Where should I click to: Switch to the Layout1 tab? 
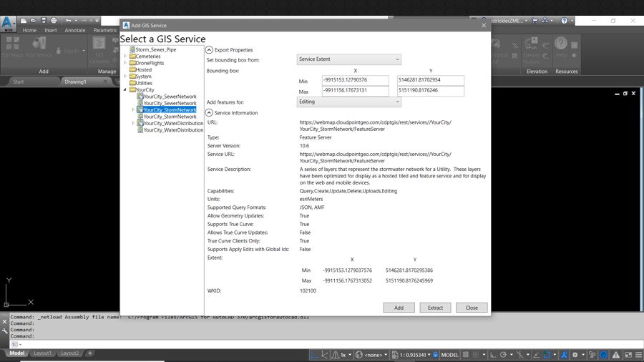[x=42, y=353]
